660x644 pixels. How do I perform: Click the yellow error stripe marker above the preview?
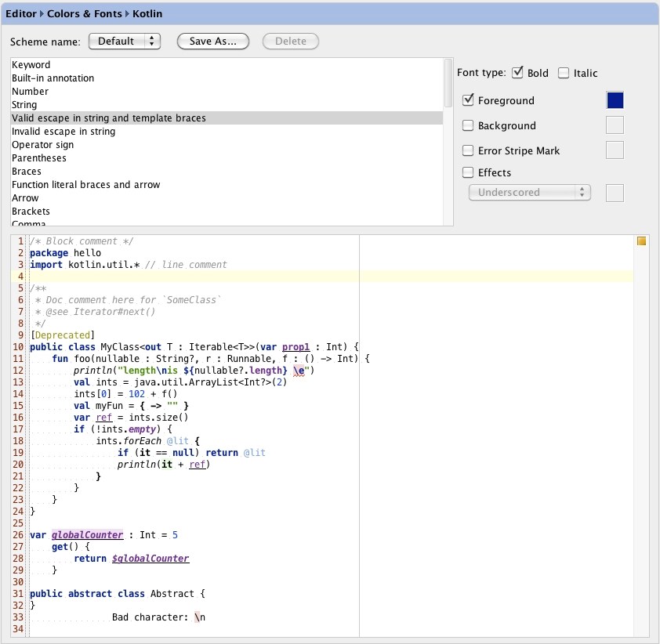tap(641, 241)
